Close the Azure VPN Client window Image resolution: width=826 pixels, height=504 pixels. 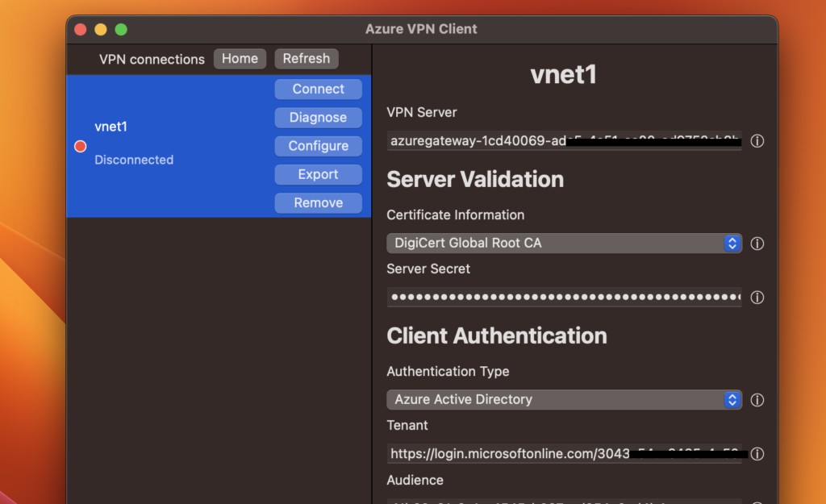80,30
